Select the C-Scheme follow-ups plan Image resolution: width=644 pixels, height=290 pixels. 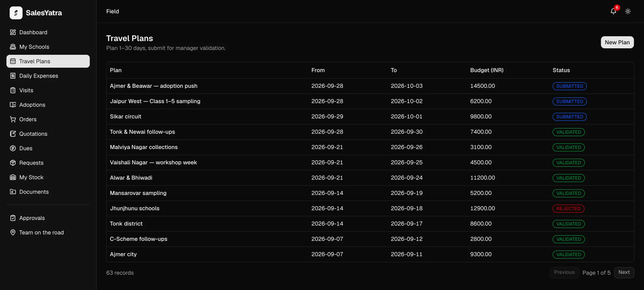[370, 239]
